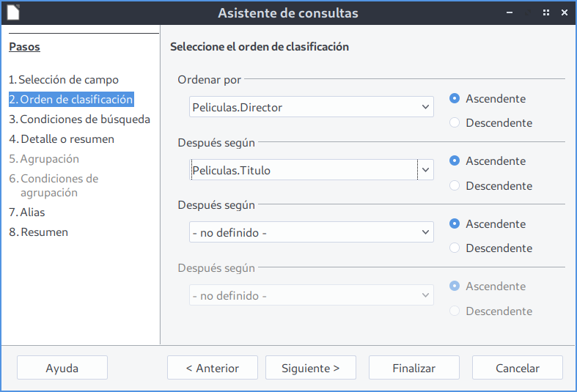Select Descendente for Ordenar por
This screenshot has height=392, width=577.
coord(455,123)
